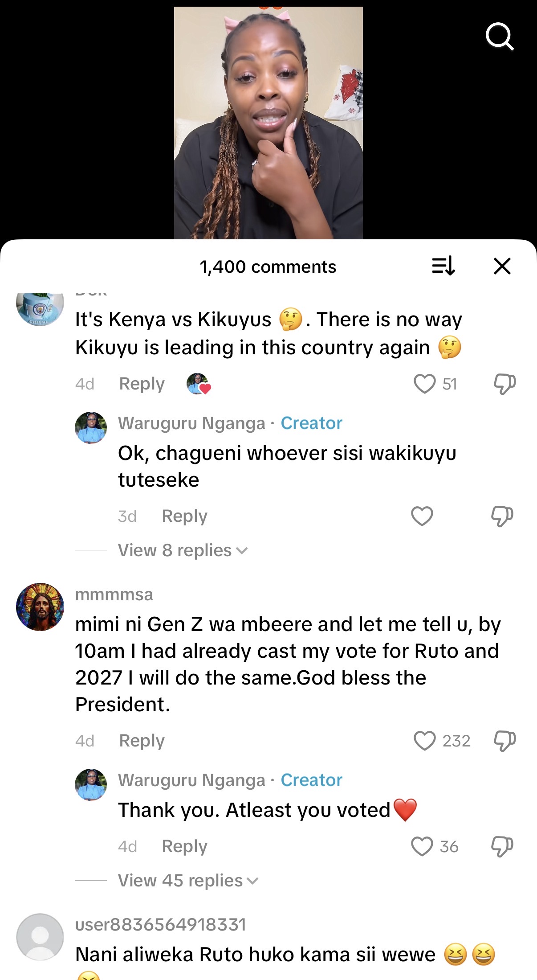Reply to the Kenya vs Kikuyus comment
This screenshot has height=980, width=537.
click(x=142, y=384)
